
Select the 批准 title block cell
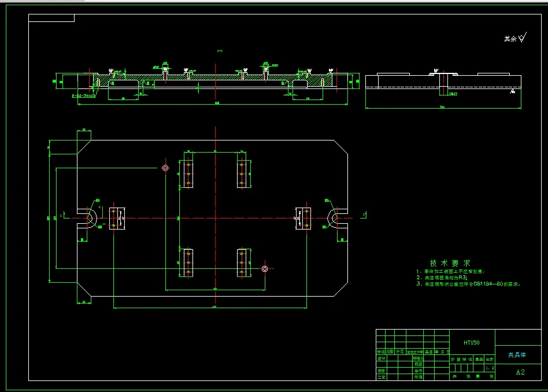[x=418, y=377]
